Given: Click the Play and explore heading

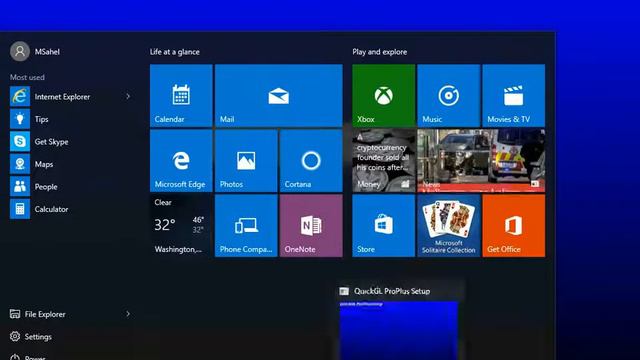Looking at the screenshot, I should pos(380,52).
